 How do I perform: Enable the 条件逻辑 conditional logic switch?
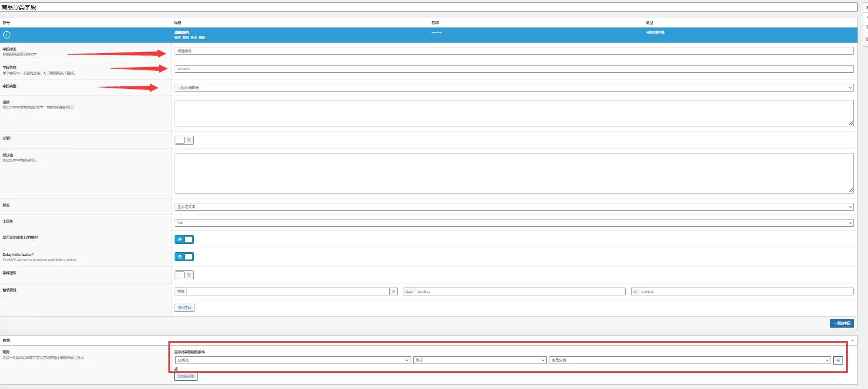184,275
